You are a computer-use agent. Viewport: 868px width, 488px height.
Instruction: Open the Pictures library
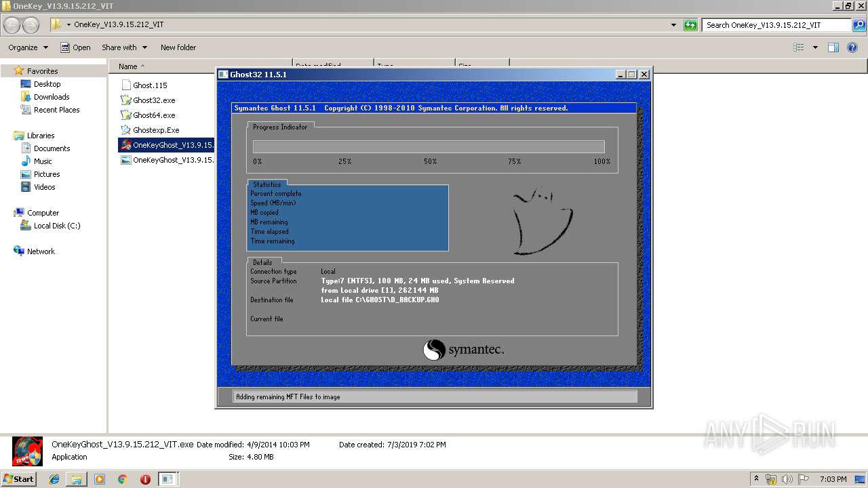(47, 174)
